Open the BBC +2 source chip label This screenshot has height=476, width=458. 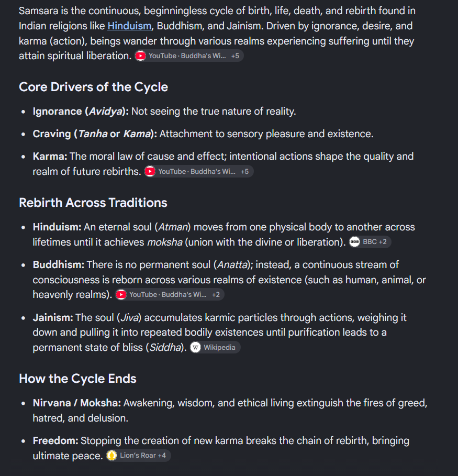[375, 242]
